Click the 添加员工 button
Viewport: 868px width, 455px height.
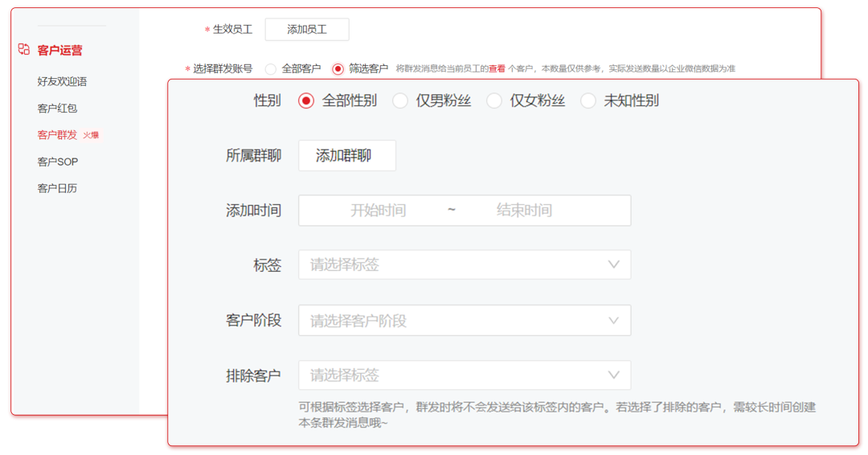[x=307, y=30]
